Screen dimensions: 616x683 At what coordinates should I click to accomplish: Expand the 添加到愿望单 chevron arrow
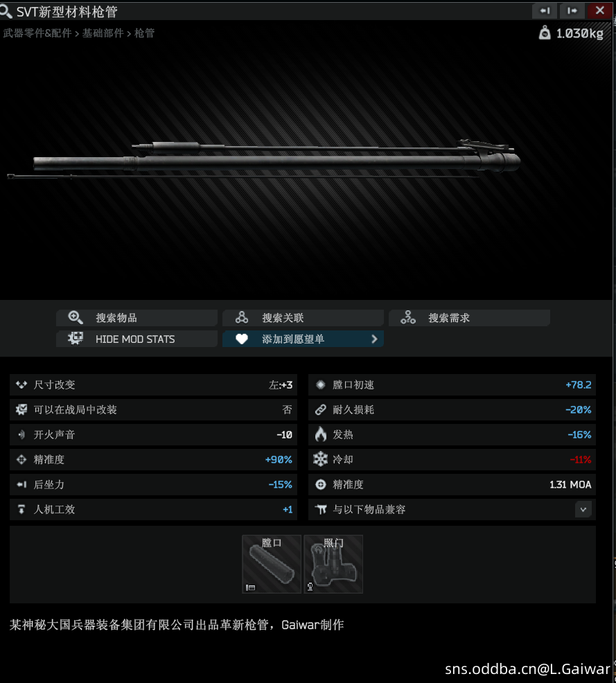tap(374, 339)
